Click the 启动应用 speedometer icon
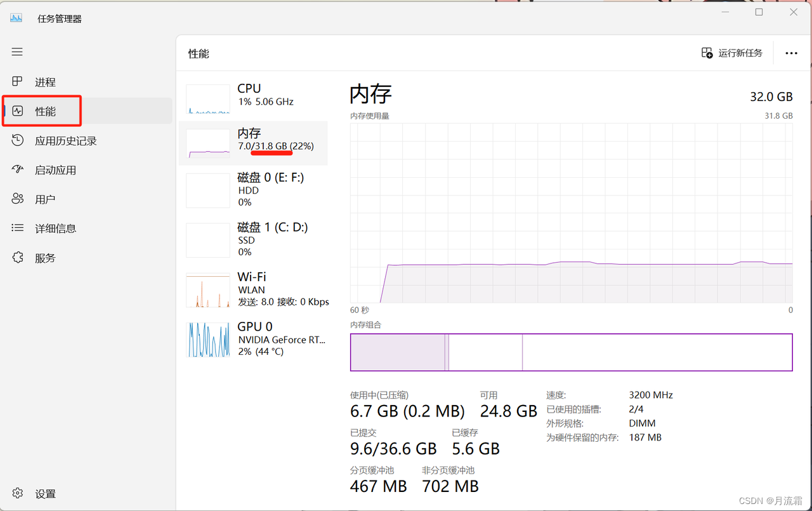 pyautogui.click(x=18, y=169)
